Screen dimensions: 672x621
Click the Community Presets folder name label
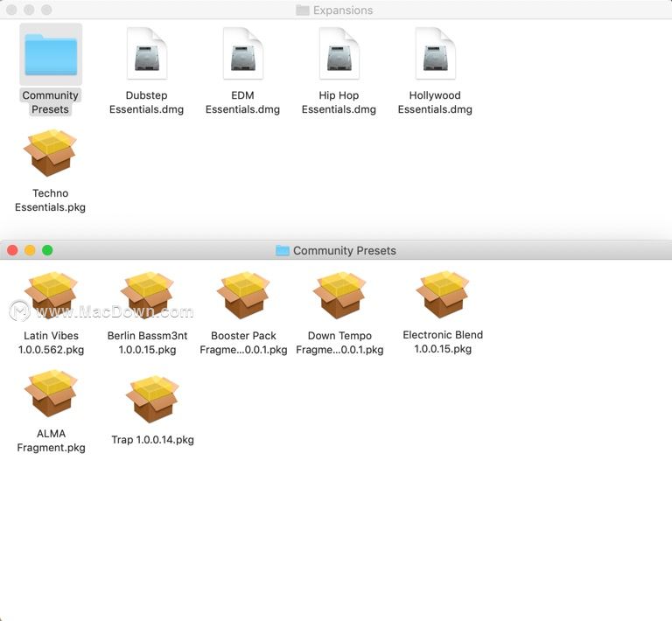tap(50, 102)
